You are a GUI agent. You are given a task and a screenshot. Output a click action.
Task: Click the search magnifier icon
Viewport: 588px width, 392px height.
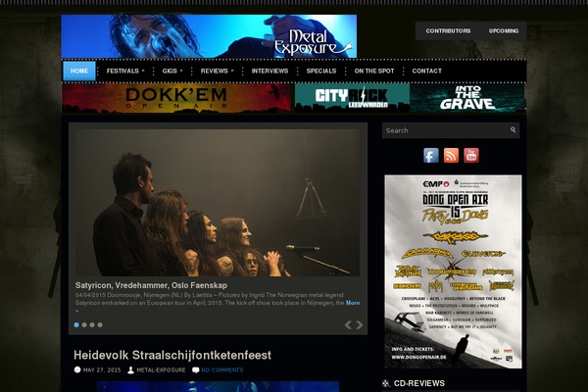[x=513, y=129]
